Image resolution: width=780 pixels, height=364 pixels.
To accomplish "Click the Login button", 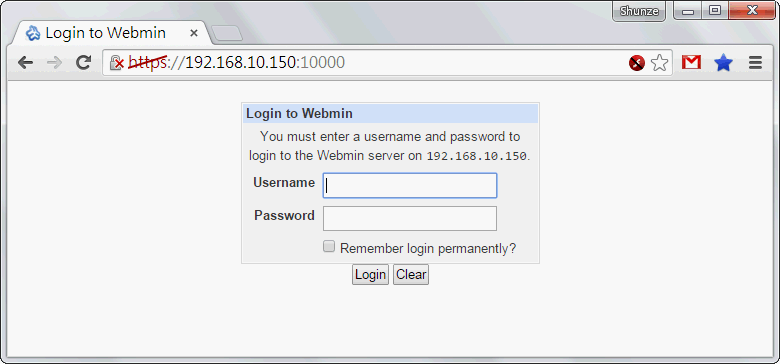I will [370, 274].
